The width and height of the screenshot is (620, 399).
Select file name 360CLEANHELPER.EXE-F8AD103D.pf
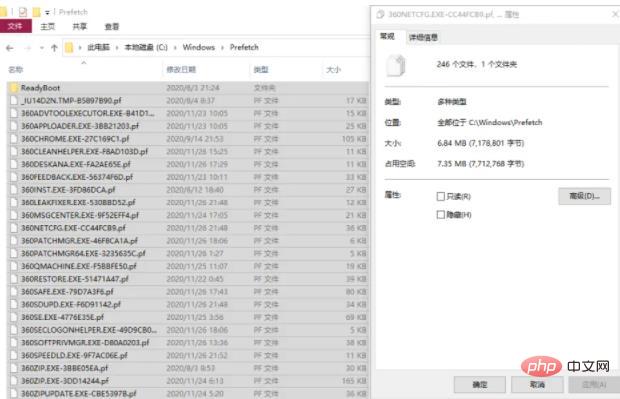click(x=84, y=151)
